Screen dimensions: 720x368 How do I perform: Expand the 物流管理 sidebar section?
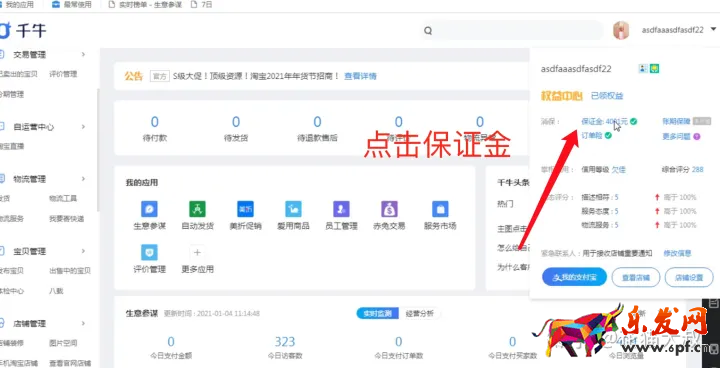pyautogui.click(x=84, y=178)
